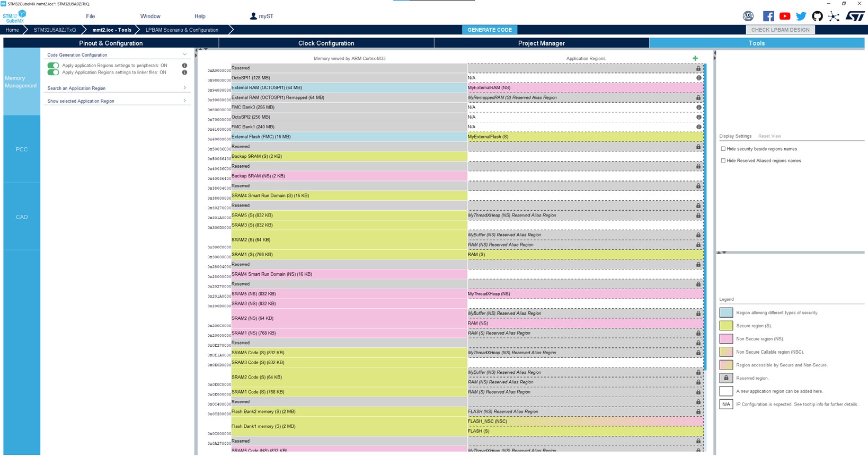This screenshot has height=458, width=868.
Task: Click lock icon in SRAM5 Code (S) row
Action: point(698,353)
